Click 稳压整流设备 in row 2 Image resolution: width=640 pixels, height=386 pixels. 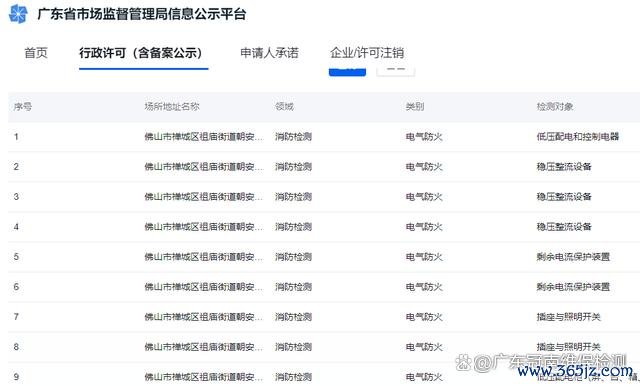click(564, 167)
